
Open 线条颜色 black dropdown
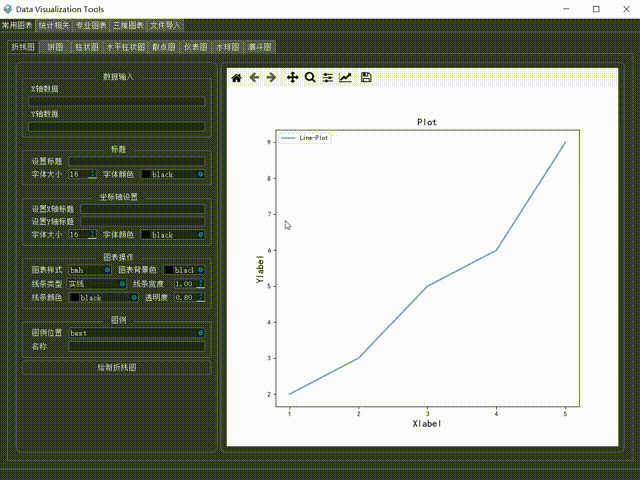pyautogui.click(x=104, y=298)
